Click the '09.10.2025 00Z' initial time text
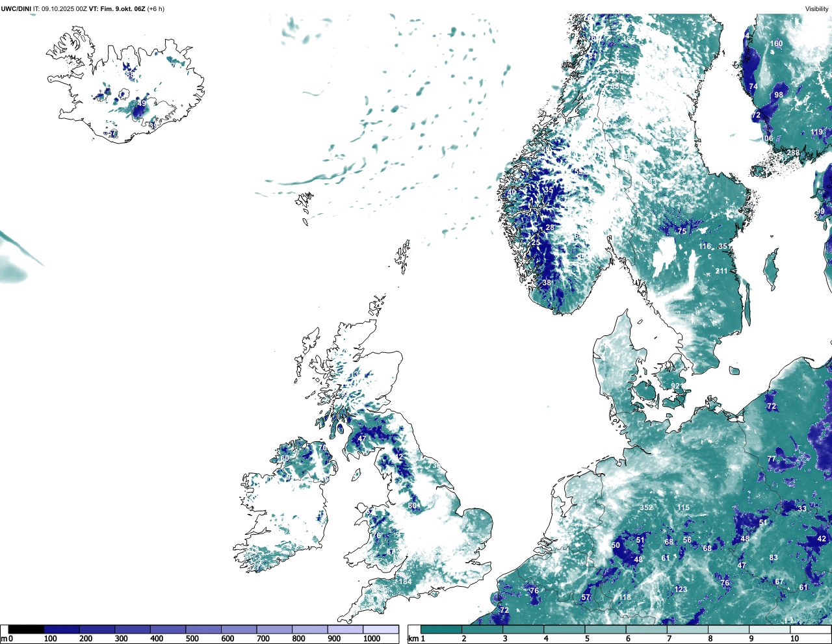This screenshot has height=644, width=832. click(x=64, y=8)
